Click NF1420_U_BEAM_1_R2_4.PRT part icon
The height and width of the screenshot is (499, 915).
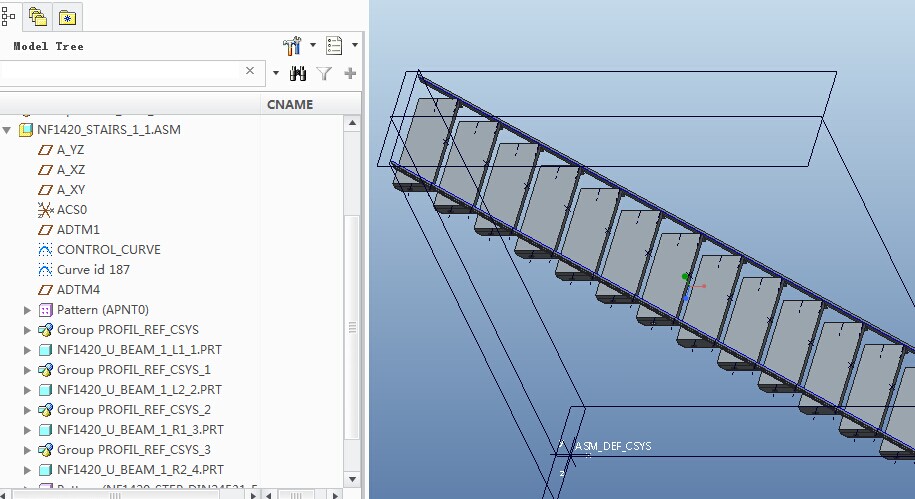click(x=45, y=469)
